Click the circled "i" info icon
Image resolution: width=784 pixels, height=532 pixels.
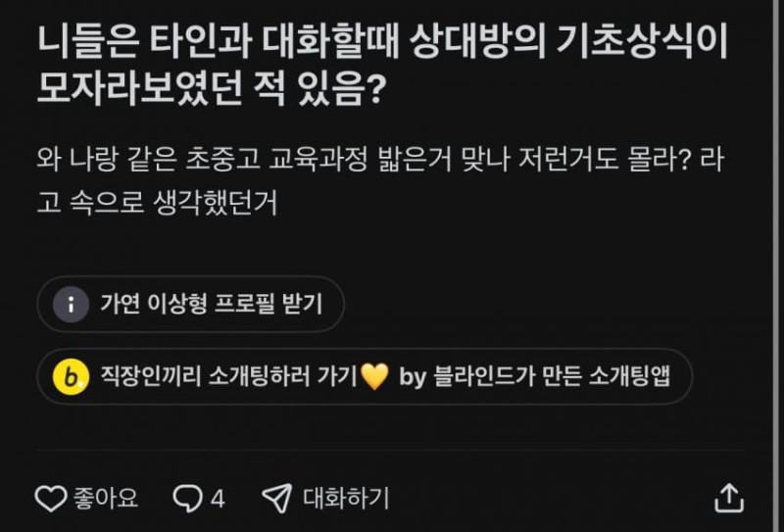pos(70,305)
